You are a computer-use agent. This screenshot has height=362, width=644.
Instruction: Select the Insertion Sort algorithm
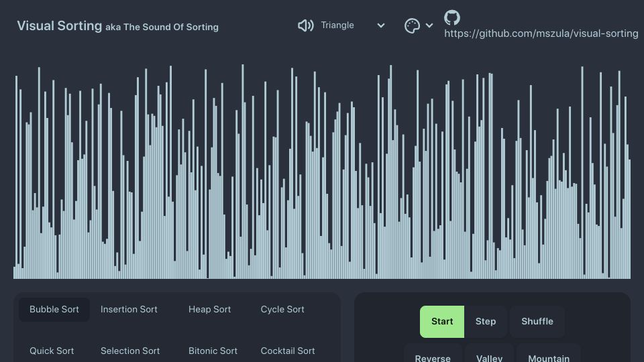129,310
